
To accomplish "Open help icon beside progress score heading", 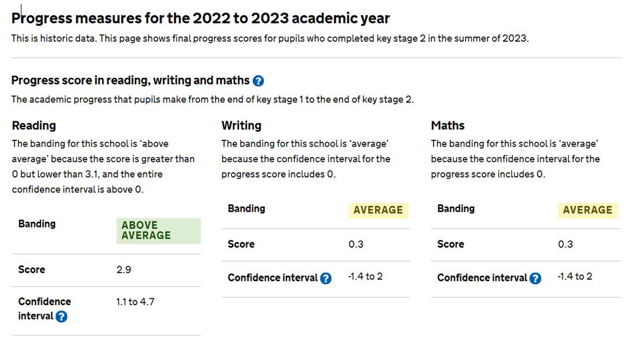I will click(259, 81).
